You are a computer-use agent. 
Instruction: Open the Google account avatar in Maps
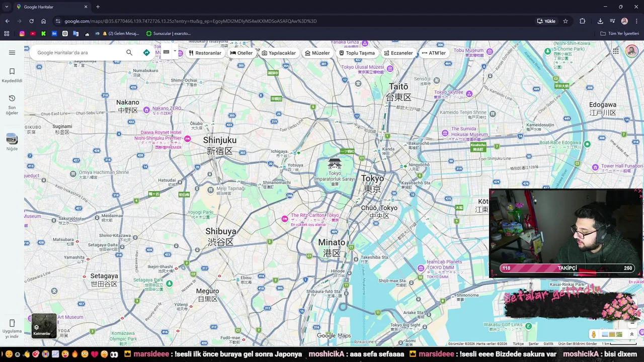[x=632, y=51]
